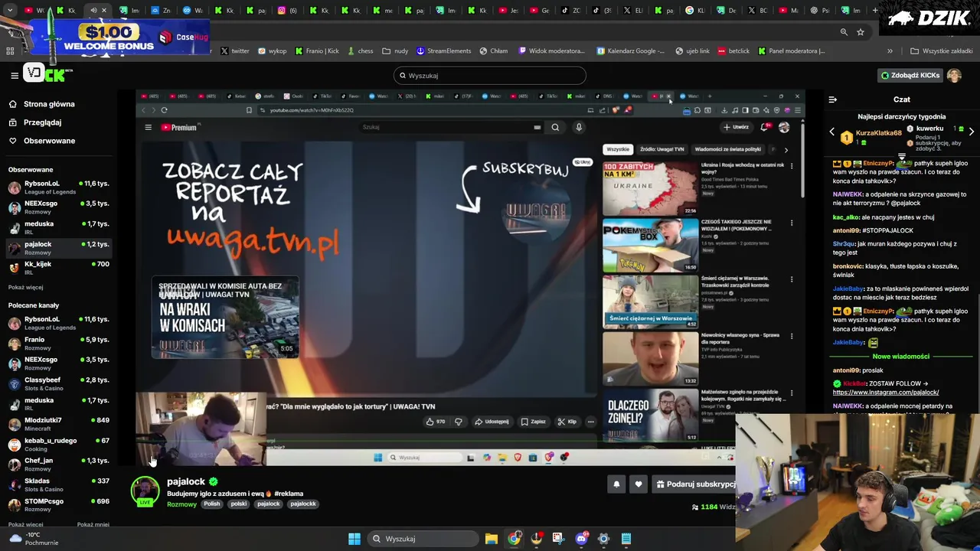Screen dimensions: 980x551
Task: Open File Explorer from the taskbar
Action: tap(492, 539)
